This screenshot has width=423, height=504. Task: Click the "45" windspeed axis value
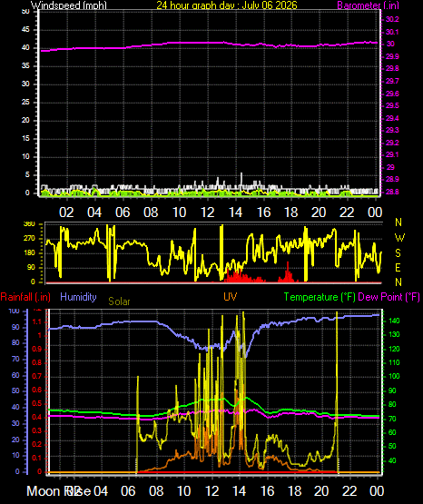(x=25, y=30)
